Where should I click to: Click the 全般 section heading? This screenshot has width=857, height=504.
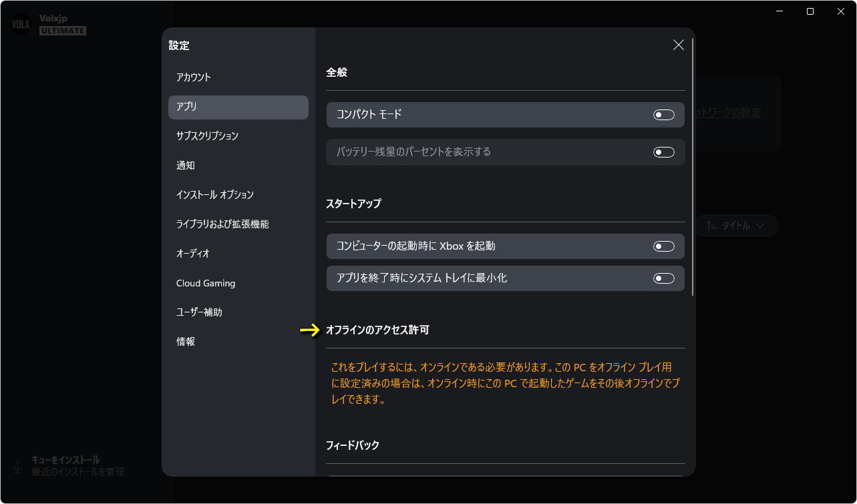pos(337,72)
